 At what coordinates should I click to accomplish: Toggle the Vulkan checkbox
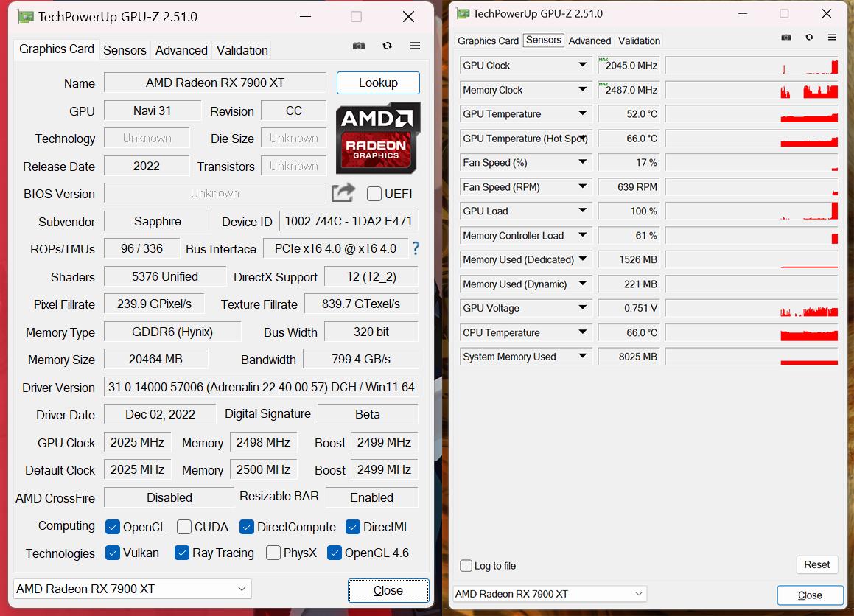pyautogui.click(x=113, y=553)
